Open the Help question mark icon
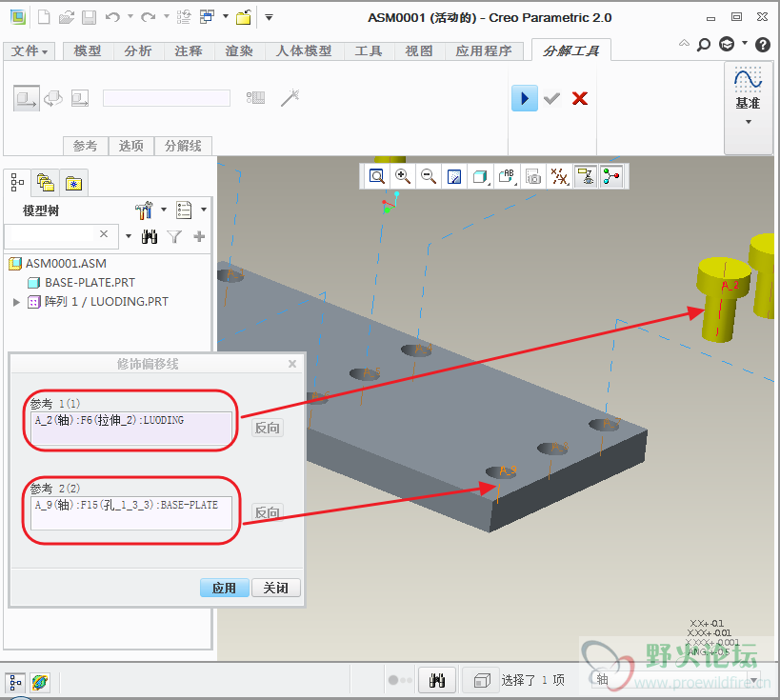Viewport: 780px width, 700px height. [763, 45]
